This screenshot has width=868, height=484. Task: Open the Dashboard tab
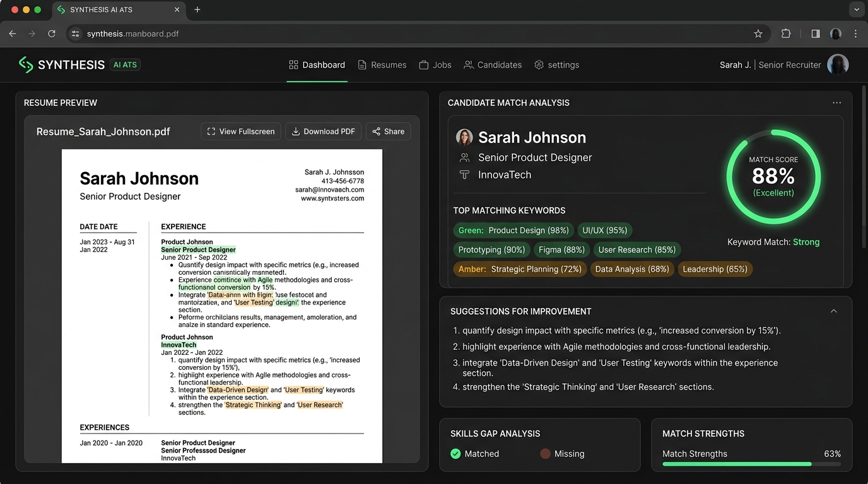coord(317,65)
